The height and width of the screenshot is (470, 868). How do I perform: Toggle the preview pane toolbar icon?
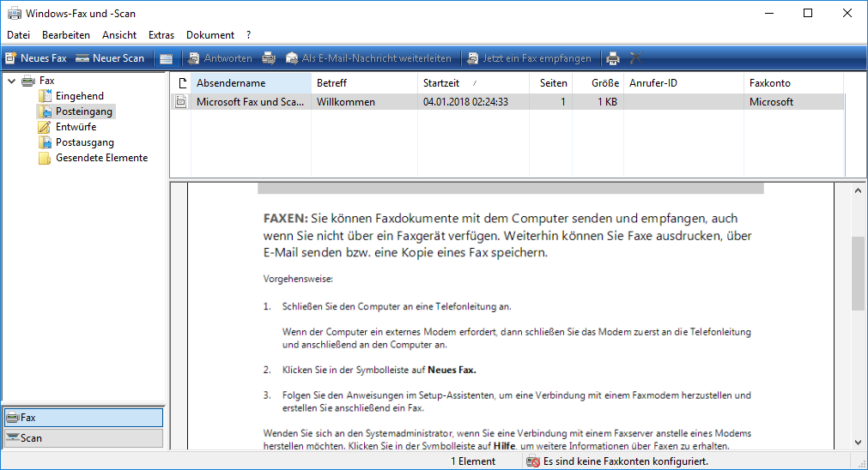(166, 58)
